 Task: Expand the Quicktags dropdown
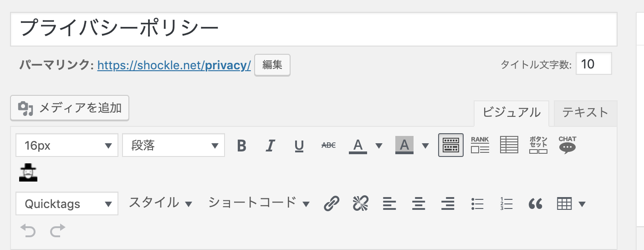[67, 203]
